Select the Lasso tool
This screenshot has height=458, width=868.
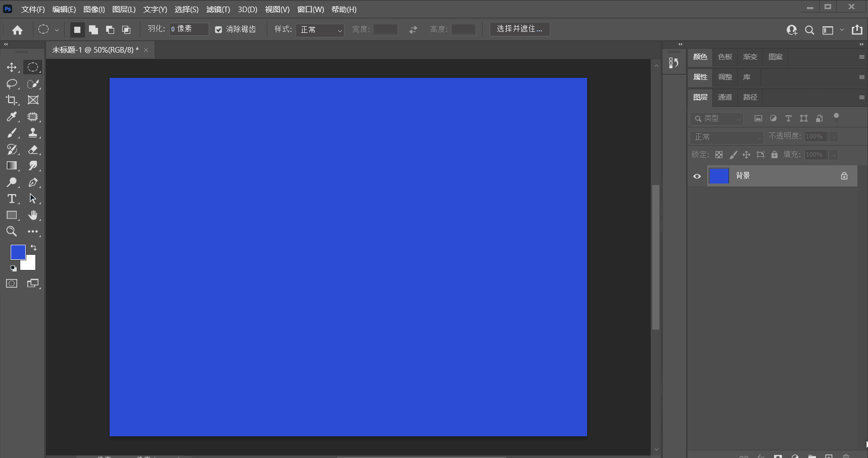click(x=12, y=84)
